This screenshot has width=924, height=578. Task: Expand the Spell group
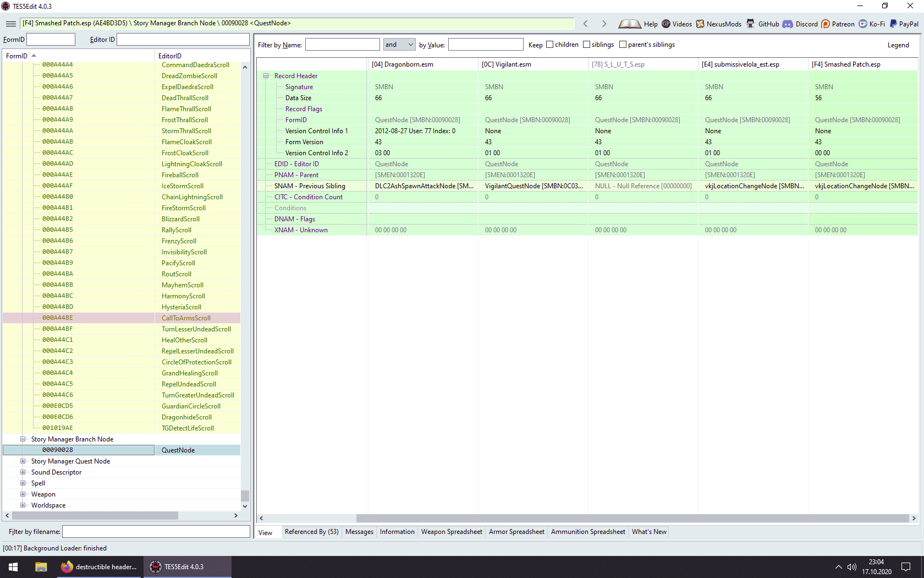pyautogui.click(x=23, y=483)
